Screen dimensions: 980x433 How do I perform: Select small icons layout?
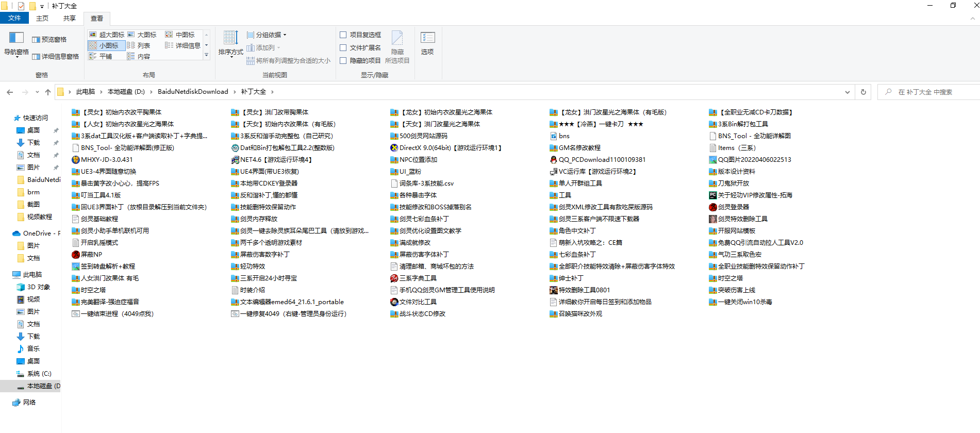click(107, 45)
